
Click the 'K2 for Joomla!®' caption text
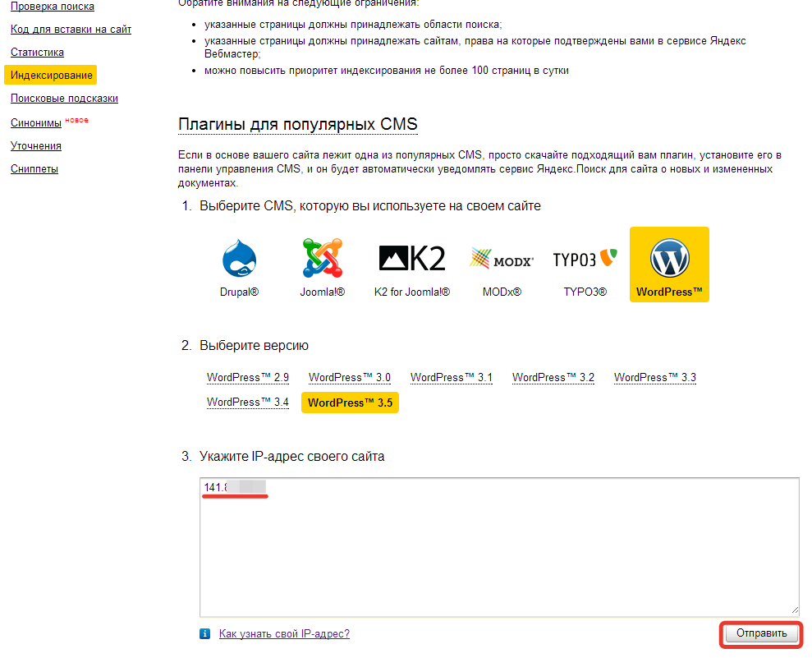point(412,292)
